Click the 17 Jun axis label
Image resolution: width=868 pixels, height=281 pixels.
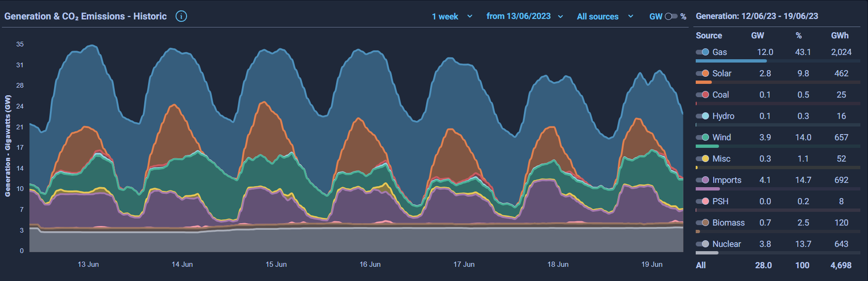(464, 264)
